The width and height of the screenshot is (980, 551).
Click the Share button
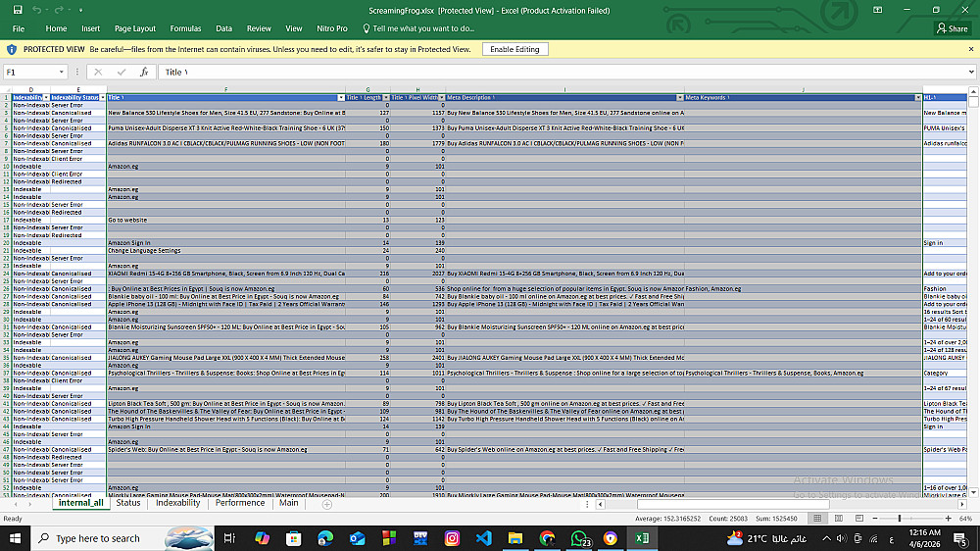click(952, 28)
